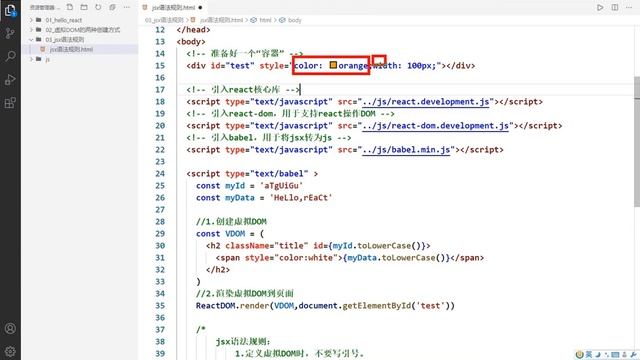
Task: Collapse all folders in explorer
Action: coord(112,7)
